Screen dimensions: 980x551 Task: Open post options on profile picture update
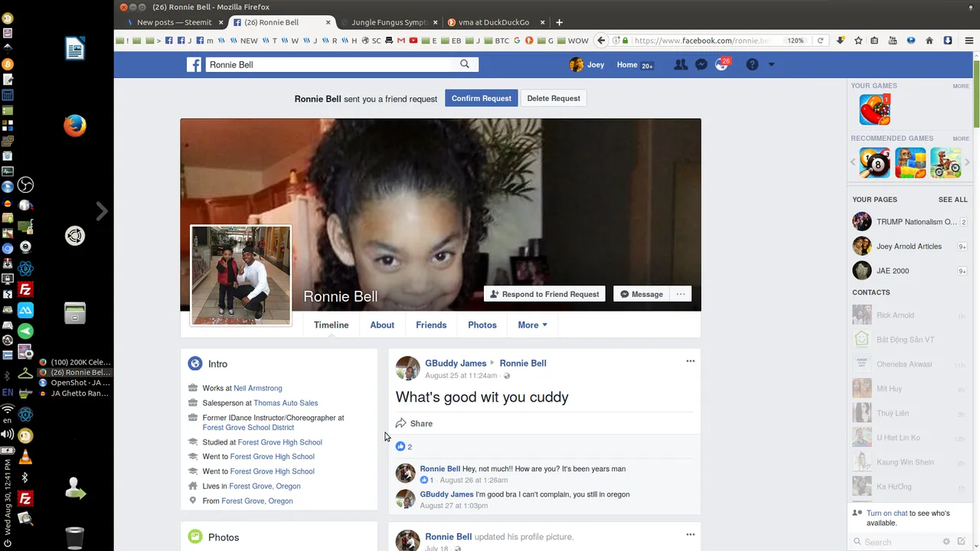point(690,535)
